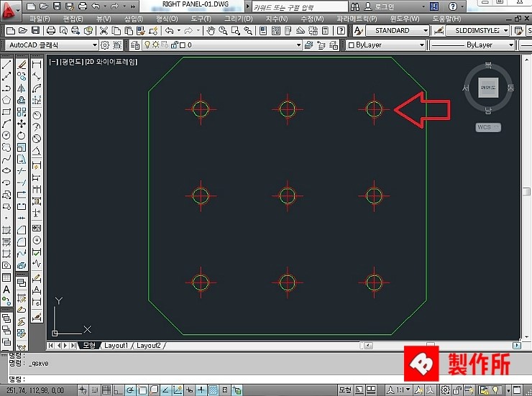Image resolution: width=532 pixels, height=396 pixels.
Task: Click the 모형 model space status button
Action: 345,390
